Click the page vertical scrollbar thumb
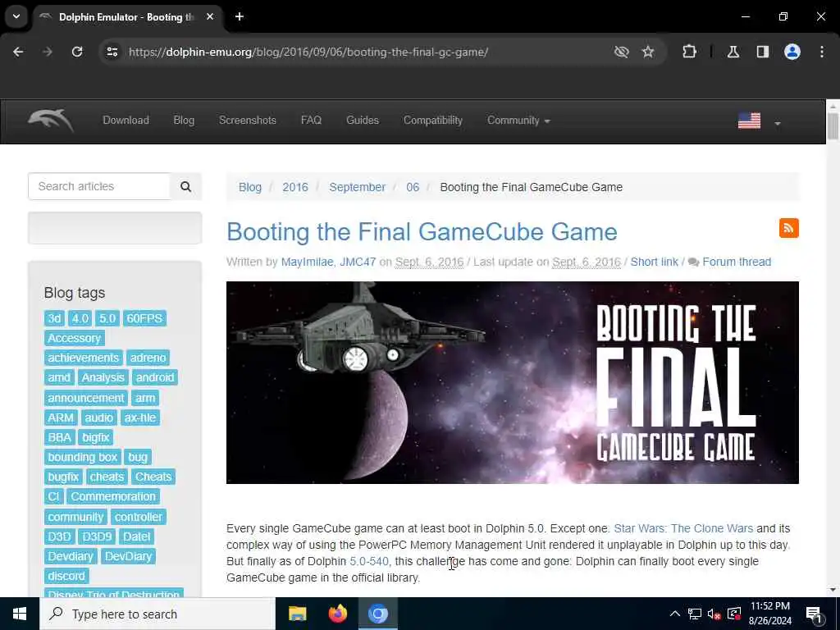 click(x=833, y=126)
